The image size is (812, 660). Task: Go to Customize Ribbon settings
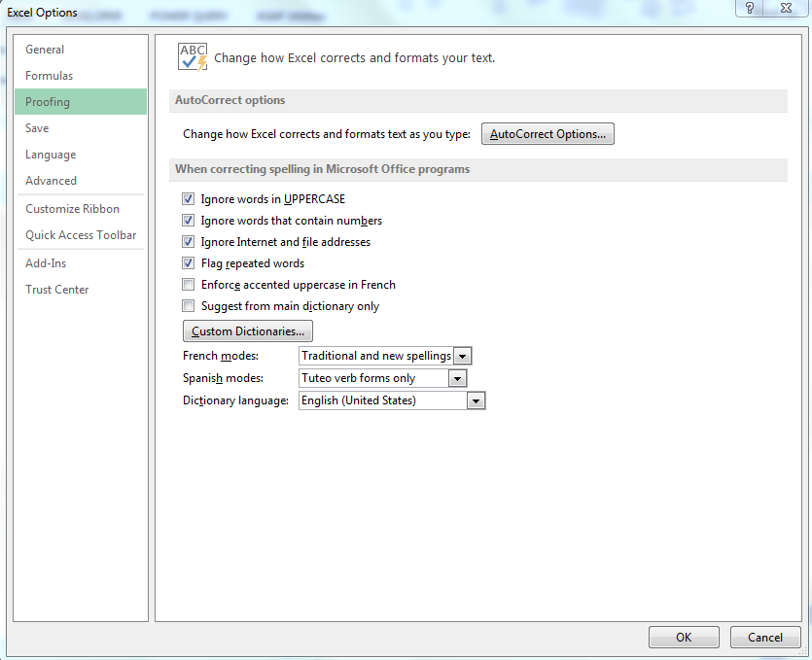[x=72, y=209]
